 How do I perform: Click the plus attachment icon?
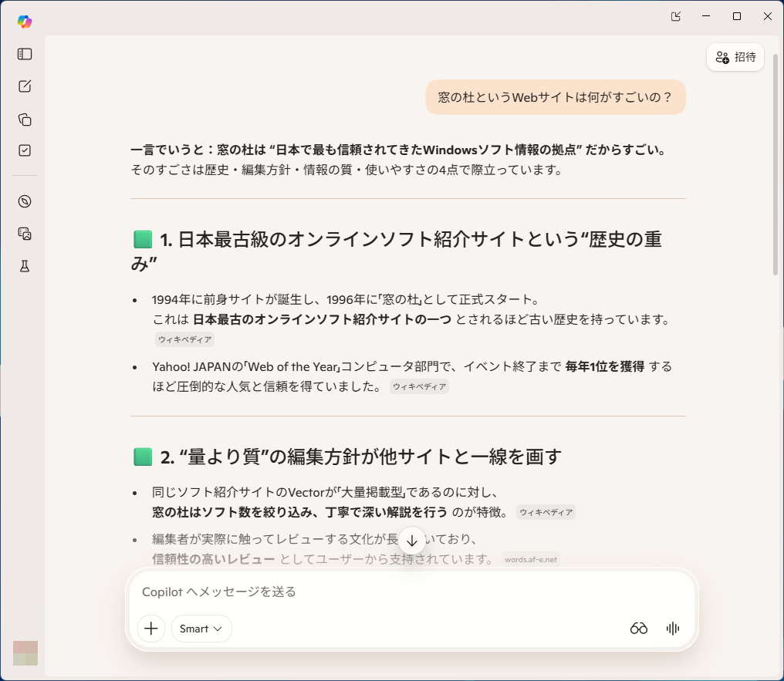click(x=150, y=629)
